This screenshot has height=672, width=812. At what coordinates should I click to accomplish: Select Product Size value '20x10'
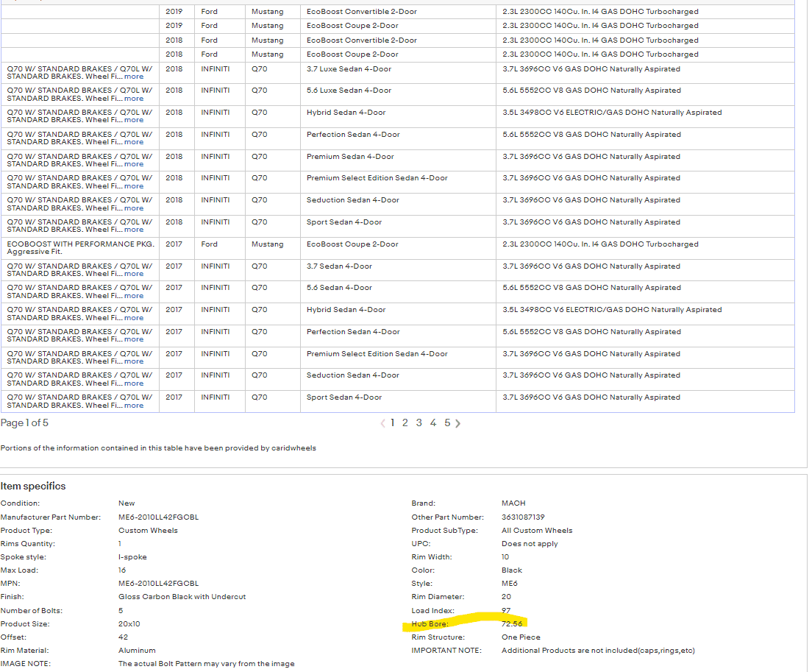(x=129, y=624)
